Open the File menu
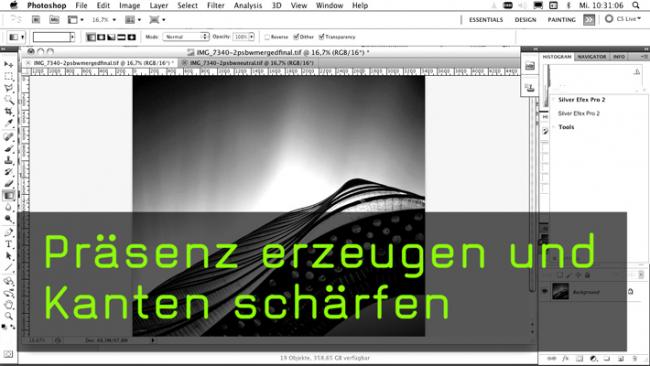 click(81, 5)
